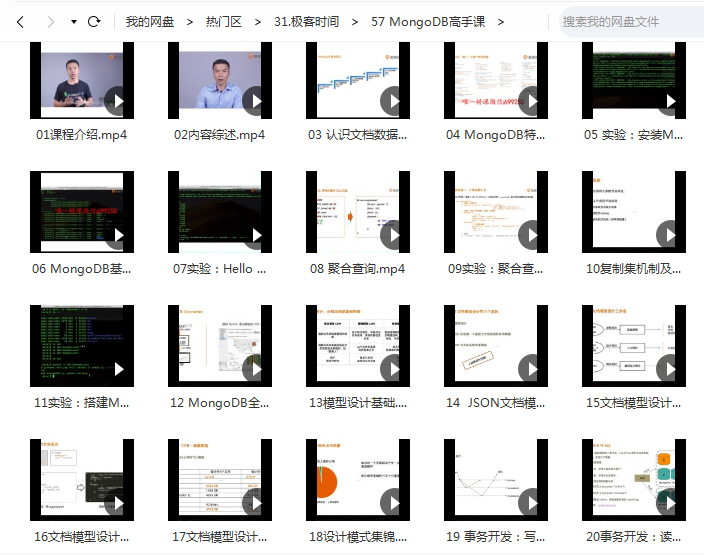Screen dimensions: 704x555
Task: Click the file name 07实验：Hello ...
Action: click(220, 269)
